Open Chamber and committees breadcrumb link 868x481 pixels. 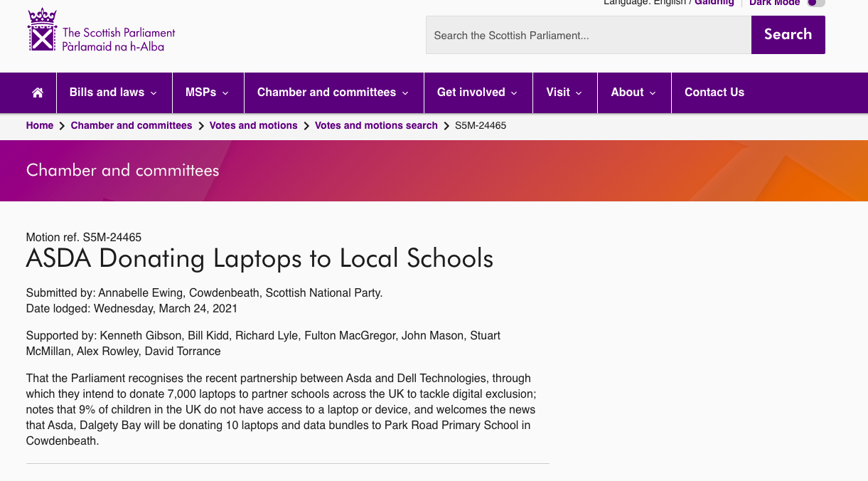pos(132,125)
